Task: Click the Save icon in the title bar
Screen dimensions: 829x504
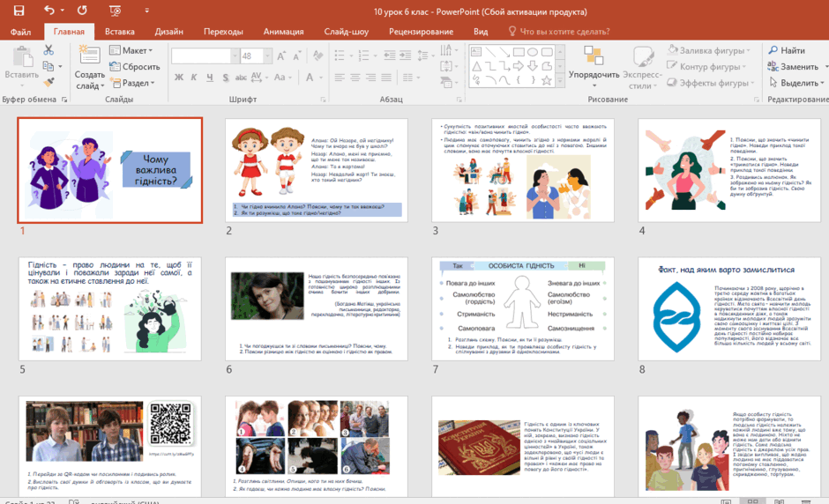Action: [19, 11]
